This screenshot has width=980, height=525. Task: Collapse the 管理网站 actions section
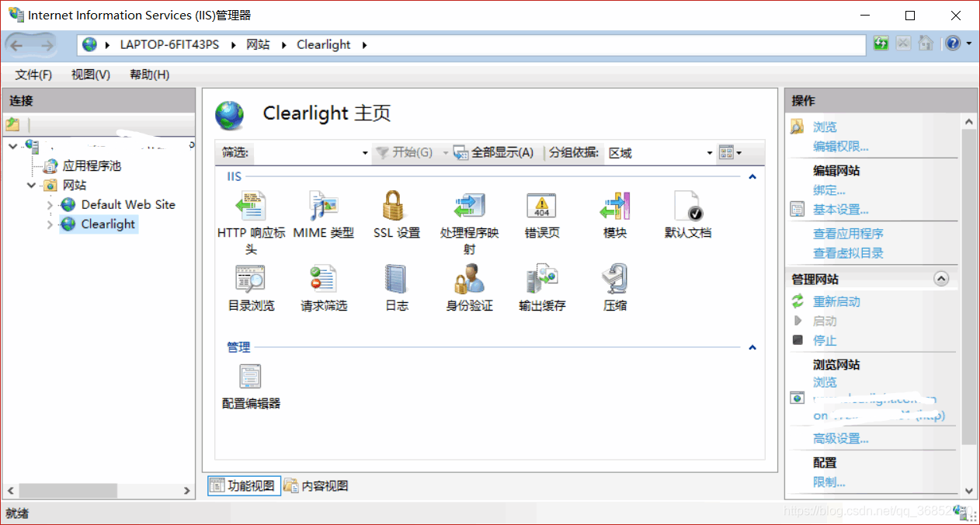[x=941, y=279]
